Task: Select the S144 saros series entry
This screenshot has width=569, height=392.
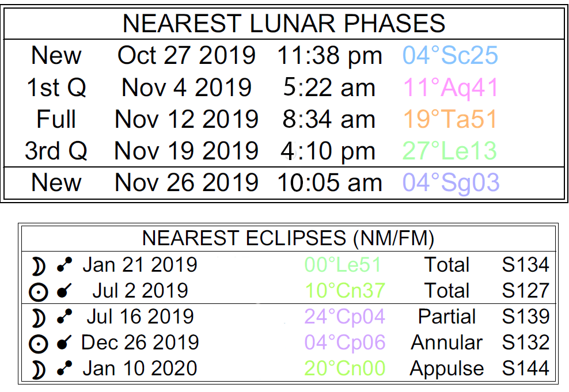Action: (525, 369)
